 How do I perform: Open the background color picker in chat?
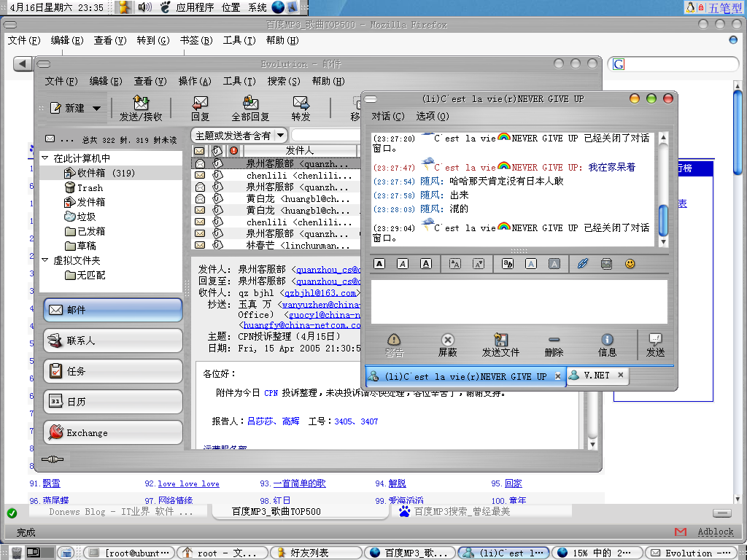[x=554, y=264]
